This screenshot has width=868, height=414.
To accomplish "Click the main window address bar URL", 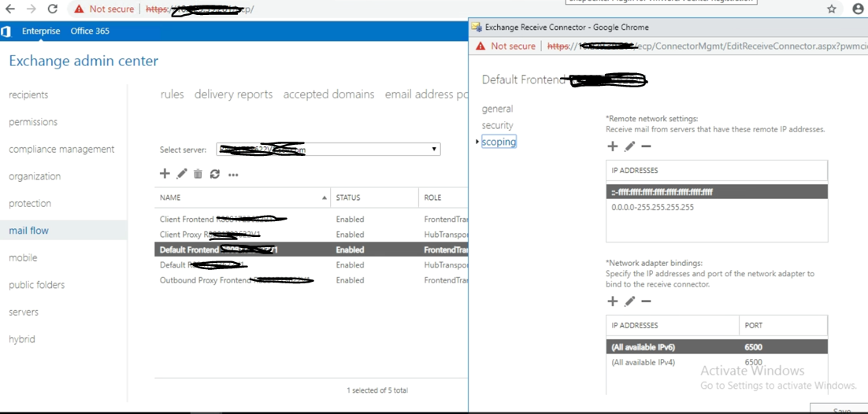I will 200,9.
